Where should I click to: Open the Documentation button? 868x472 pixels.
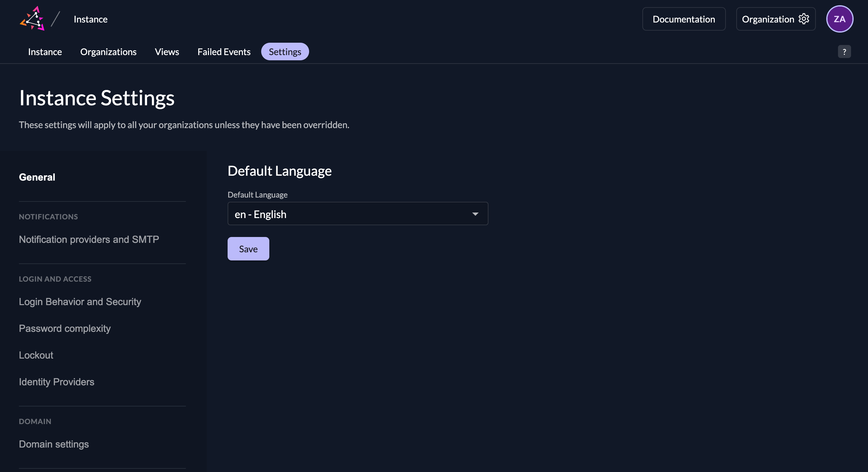(x=683, y=19)
